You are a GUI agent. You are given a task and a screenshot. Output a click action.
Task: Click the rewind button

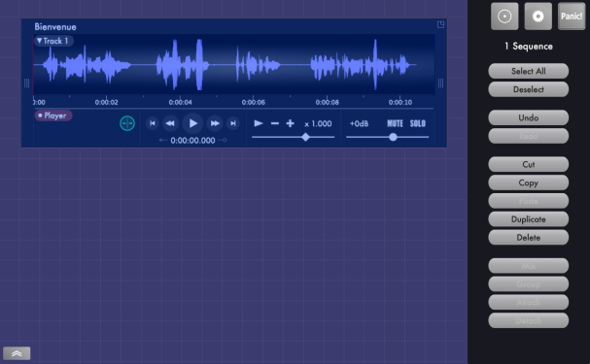(170, 123)
